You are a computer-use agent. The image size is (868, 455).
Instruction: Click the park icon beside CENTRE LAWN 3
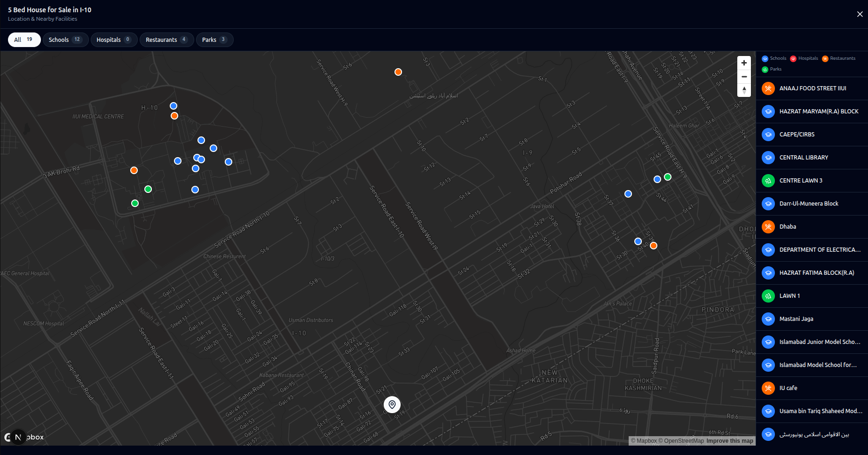coord(768,181)
